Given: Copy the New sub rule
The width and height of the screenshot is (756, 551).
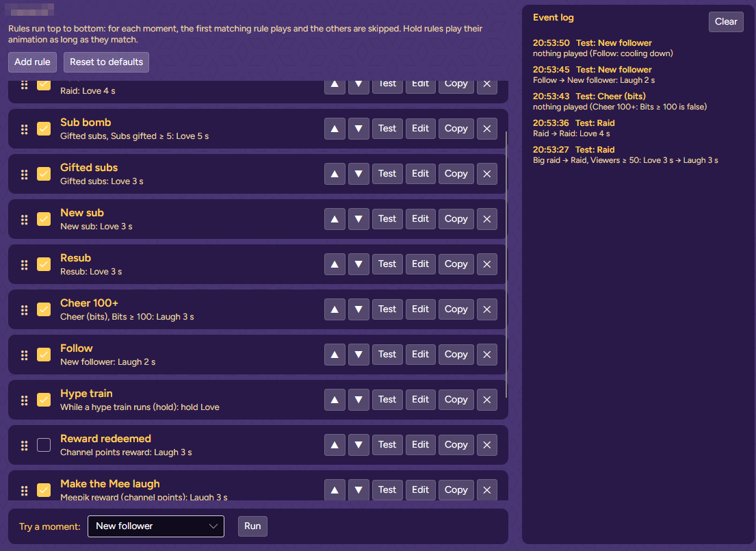Looking at the screenshot, I should 456,219.
